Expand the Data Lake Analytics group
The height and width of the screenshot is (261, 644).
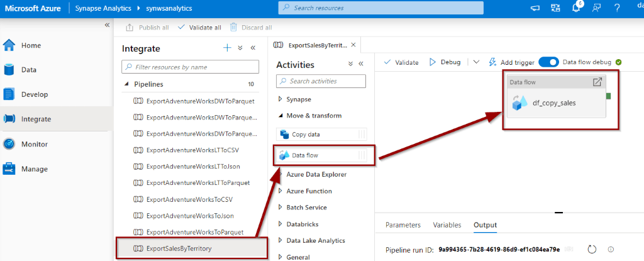(280, 240)
